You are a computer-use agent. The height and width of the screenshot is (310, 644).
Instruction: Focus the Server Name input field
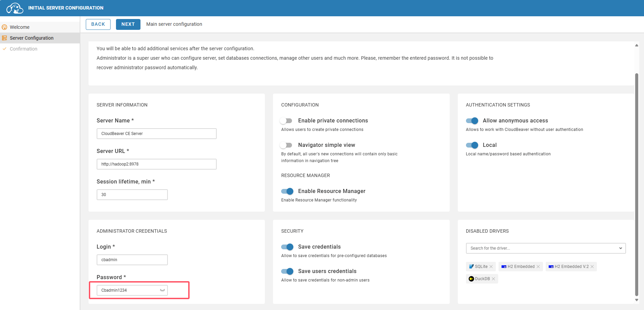coord(157,134)
